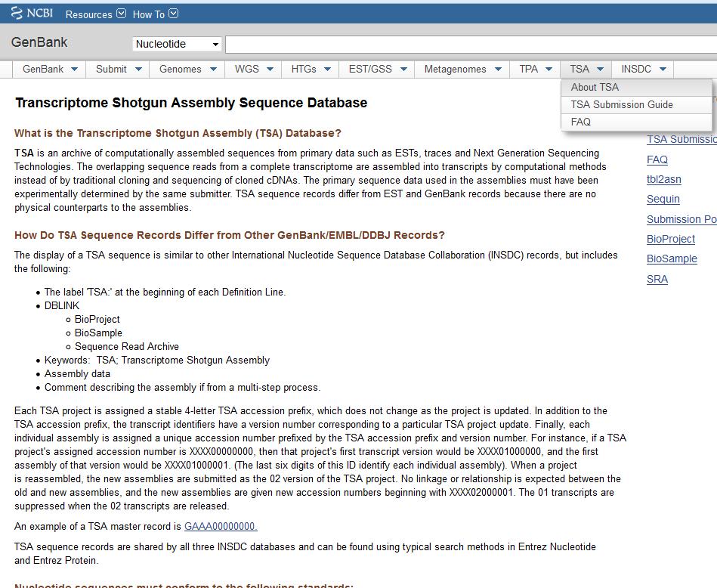Click the 'Keywords: TSA; Transcriptome Shotgun Assembly' bullet

tap(157, 361)
